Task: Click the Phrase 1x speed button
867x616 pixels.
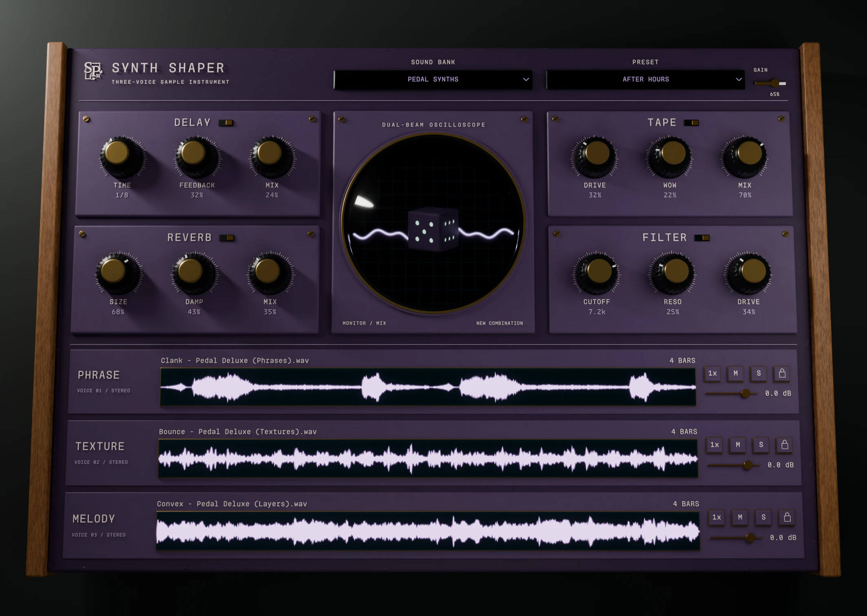Action: pyautogui.click(x=712, y=373)
